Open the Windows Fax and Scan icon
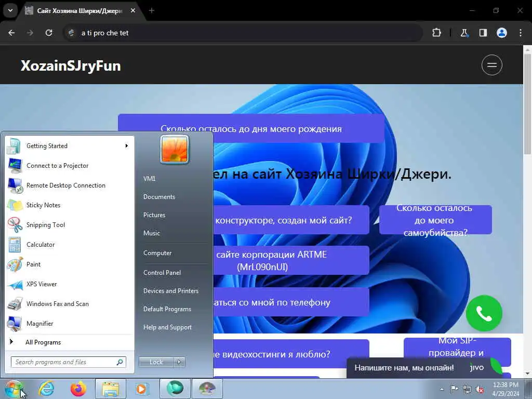This screenshot has height=399, width=532. click(x=15, y=304)
